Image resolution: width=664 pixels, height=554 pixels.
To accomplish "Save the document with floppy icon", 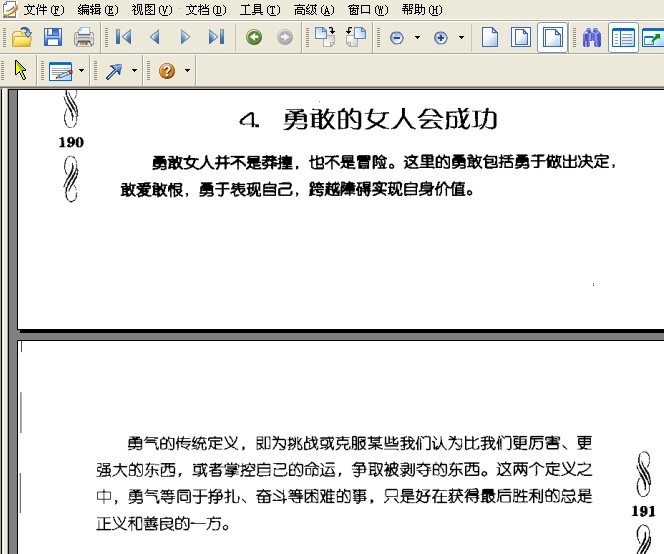I will 53,37.
